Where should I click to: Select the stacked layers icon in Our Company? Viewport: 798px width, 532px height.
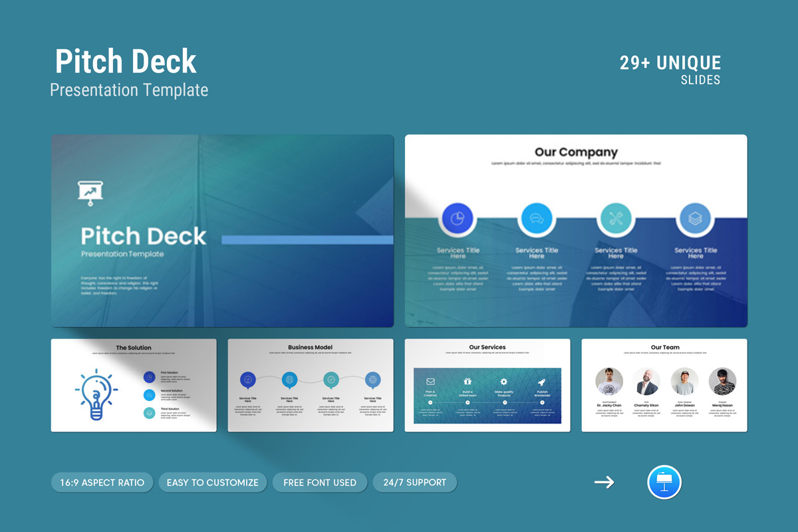pyautogui.click(x=695, y=217)
